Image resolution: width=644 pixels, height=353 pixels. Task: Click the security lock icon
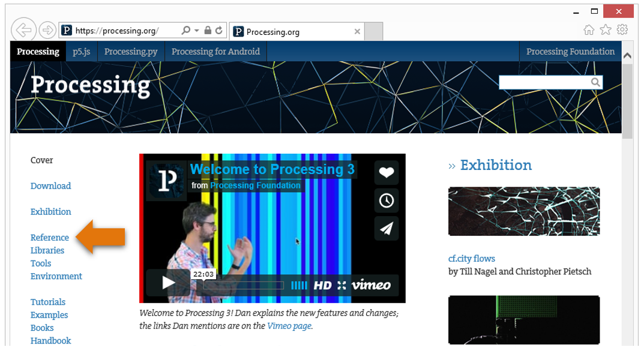(x=208, y=30)
